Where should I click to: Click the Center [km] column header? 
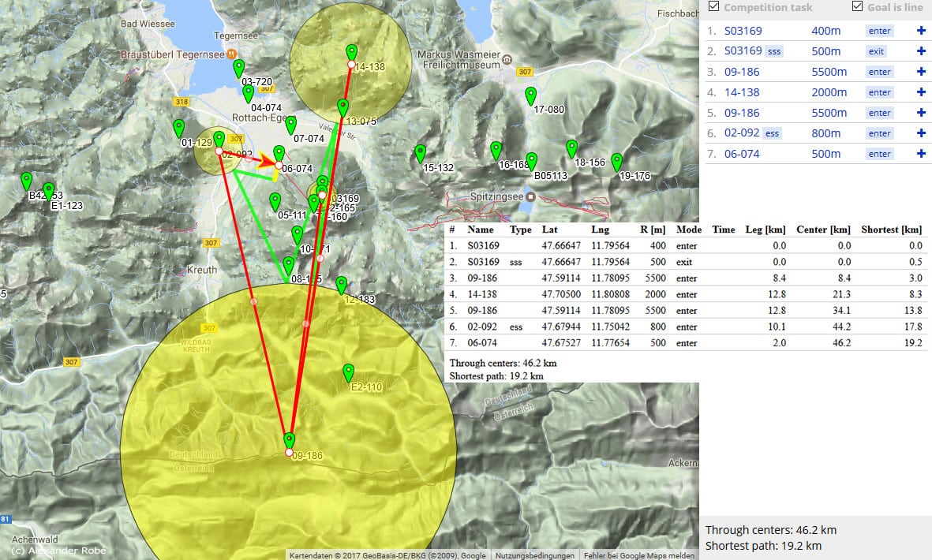[x=823, y=230]
